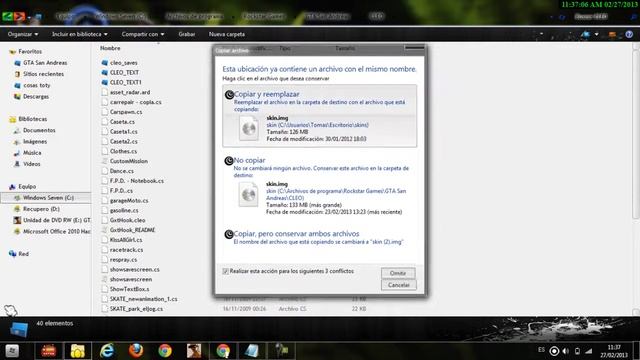Click Rockstar Games in address breadcrumb
Screen dimensions: 640x360
[x=264, y=16]
